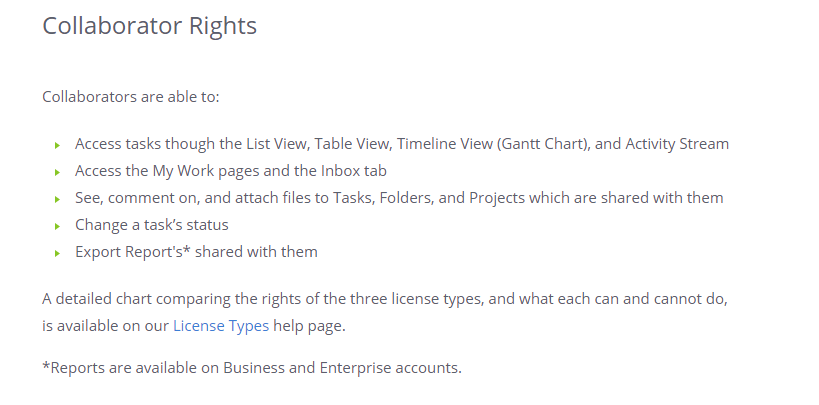Screen dimensions: 819x405
Task: Click the "Change a task's status" text
Action: (x=152, y=225)
